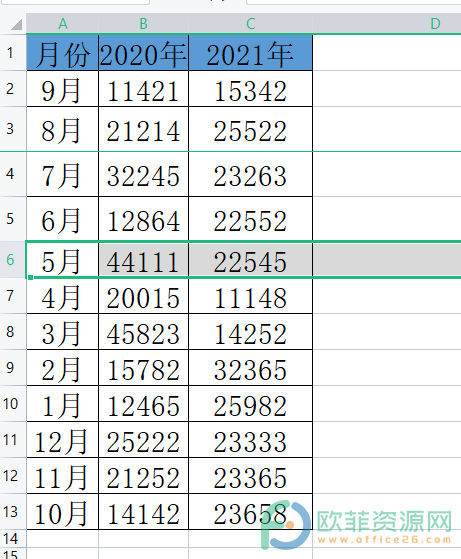Select the cell with 12864

143,219
